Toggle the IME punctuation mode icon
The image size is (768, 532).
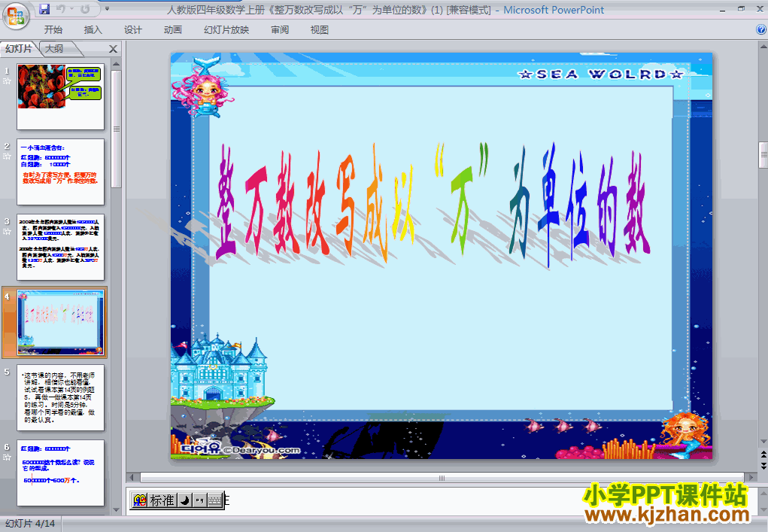[x=199, y=500]
